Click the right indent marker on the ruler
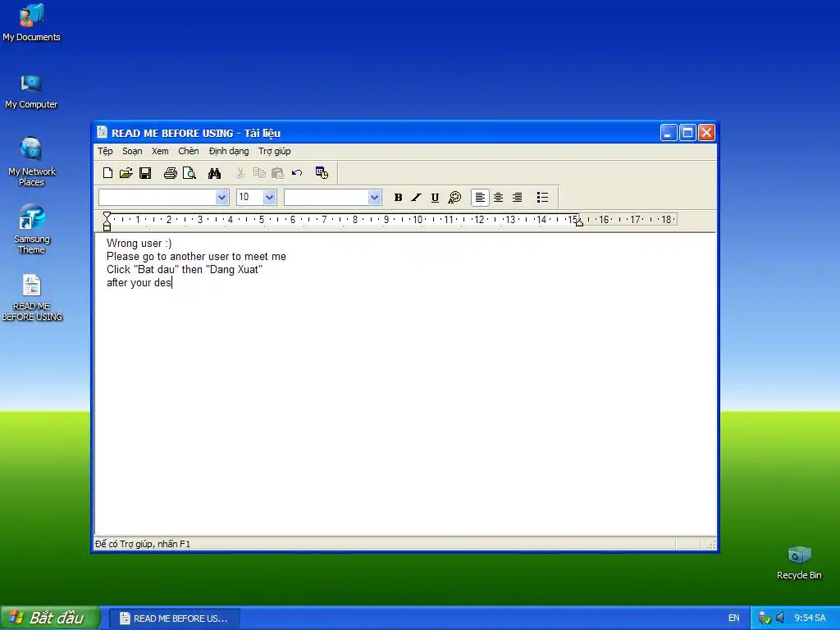The height and width of the screenshot is (630, 840). click(x=579, y=221)
